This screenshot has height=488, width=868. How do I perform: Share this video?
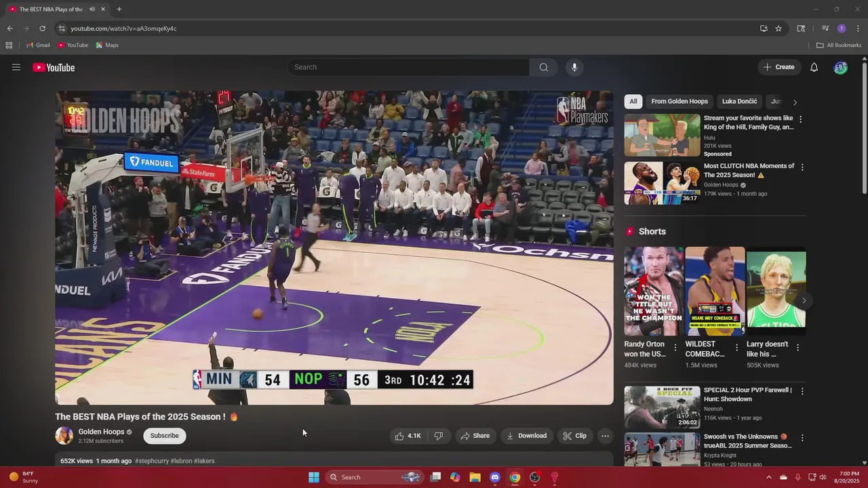pos(475,436)
